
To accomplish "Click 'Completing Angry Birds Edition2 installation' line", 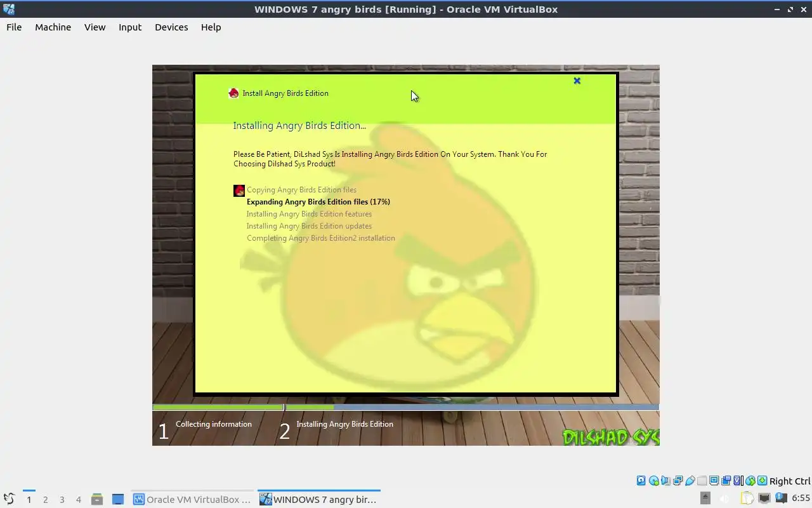I will coord(321,238).
